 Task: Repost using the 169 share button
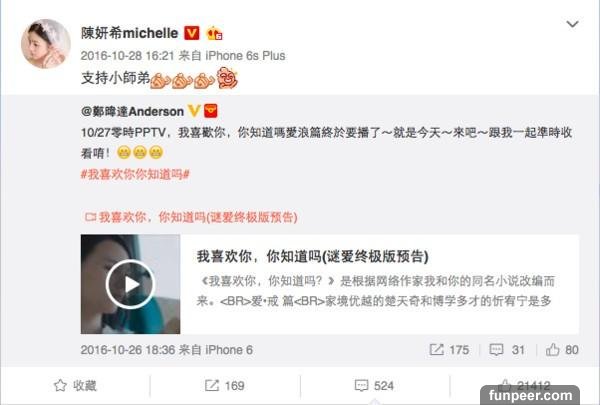[225, 385]
